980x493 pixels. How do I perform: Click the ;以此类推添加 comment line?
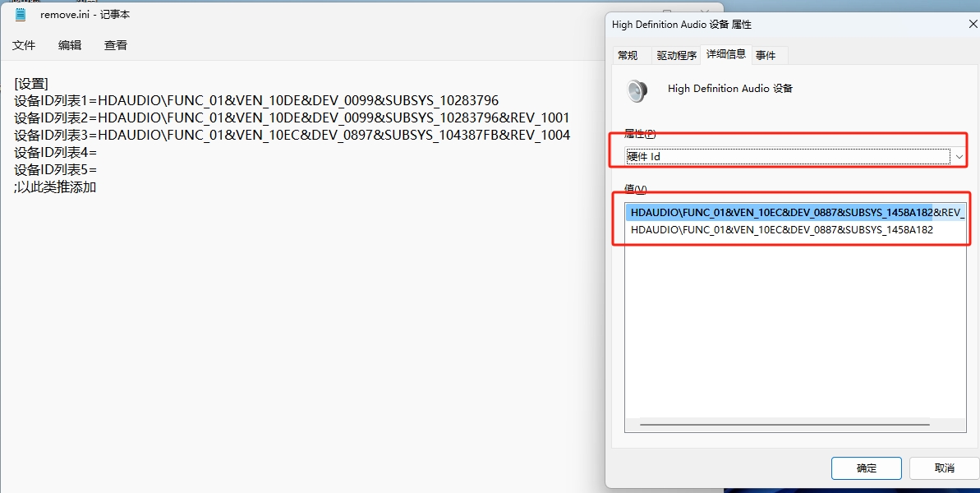click(55, 187)
